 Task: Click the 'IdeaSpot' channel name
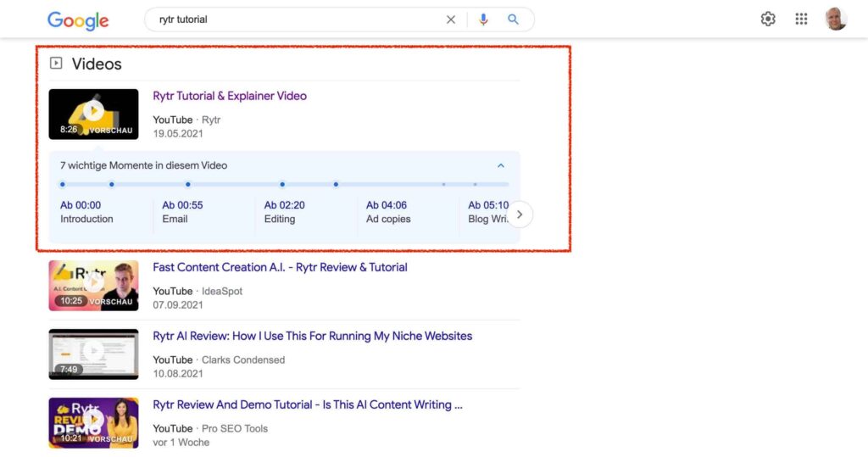[222, 291]
